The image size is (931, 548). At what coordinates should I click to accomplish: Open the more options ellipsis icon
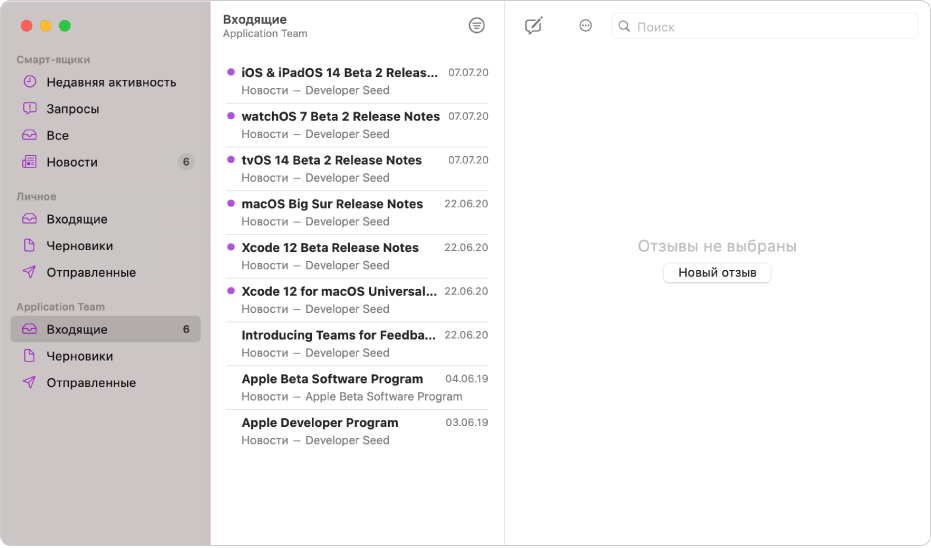(x=585, y=26)
